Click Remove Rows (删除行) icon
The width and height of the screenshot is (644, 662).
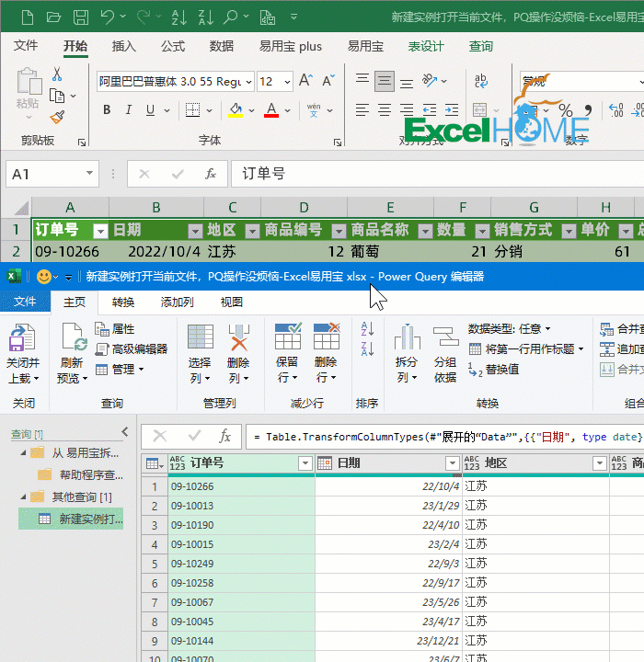coord(327,353)
